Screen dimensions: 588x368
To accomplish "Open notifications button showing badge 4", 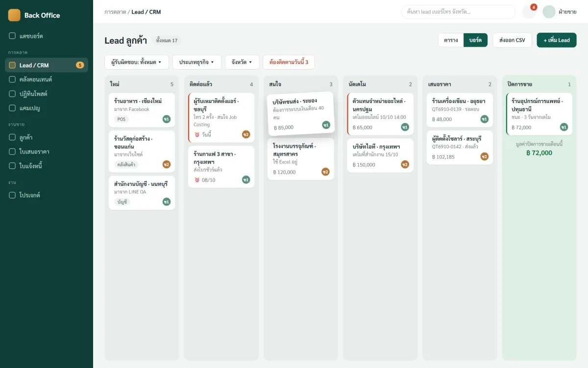I will click(529, 12).
